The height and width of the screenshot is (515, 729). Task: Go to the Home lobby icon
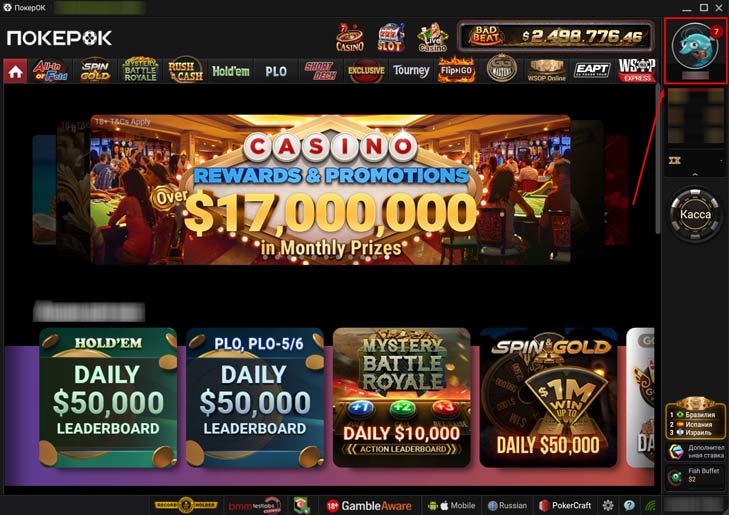point(15,71)
